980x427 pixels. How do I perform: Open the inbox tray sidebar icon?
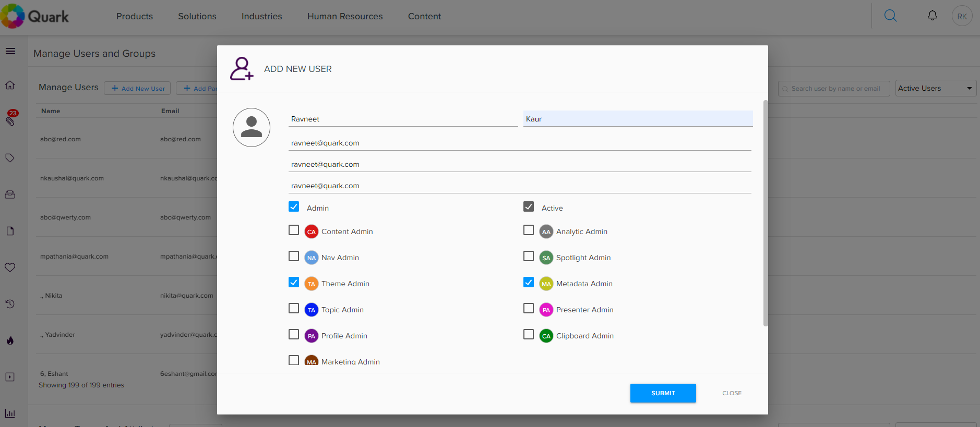10,194
